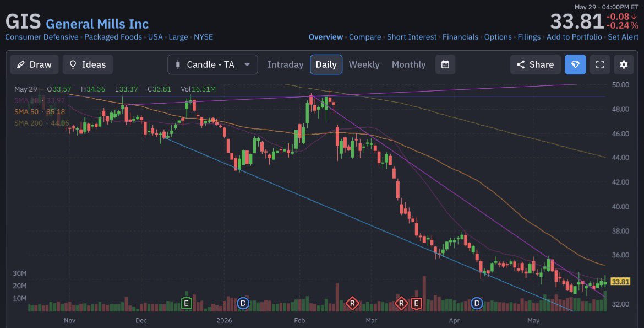Open the Options page
This screenshot has height=328, width=644.
point(498,37)
